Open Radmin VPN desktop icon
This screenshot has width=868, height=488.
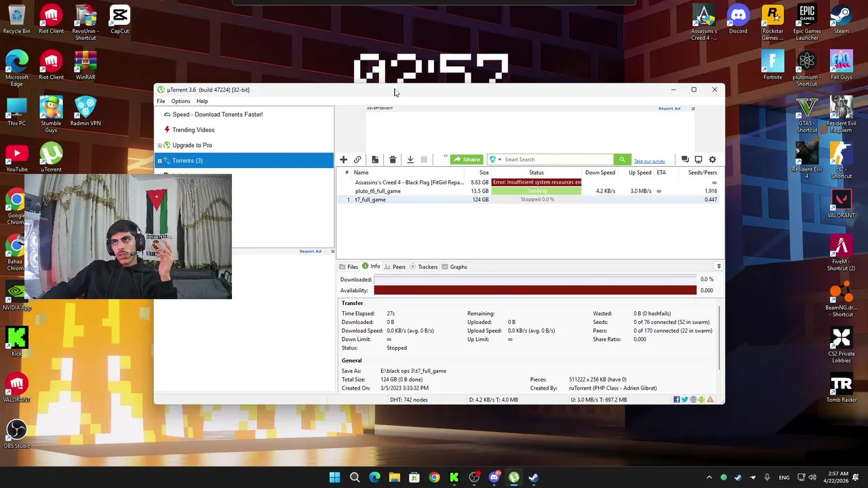[85, 112]
